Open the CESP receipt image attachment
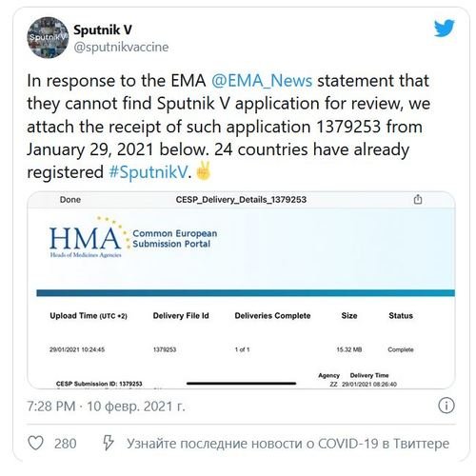 click(x=241, y=290)
